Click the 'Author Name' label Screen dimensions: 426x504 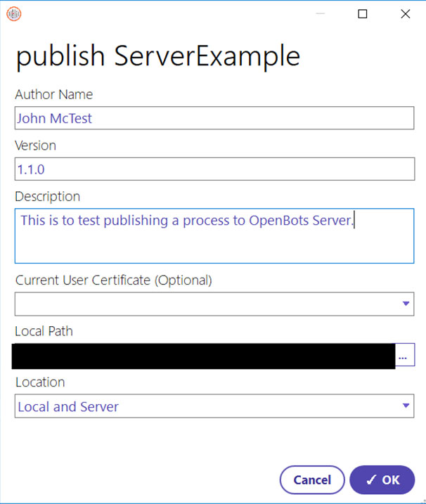(54, 94)
